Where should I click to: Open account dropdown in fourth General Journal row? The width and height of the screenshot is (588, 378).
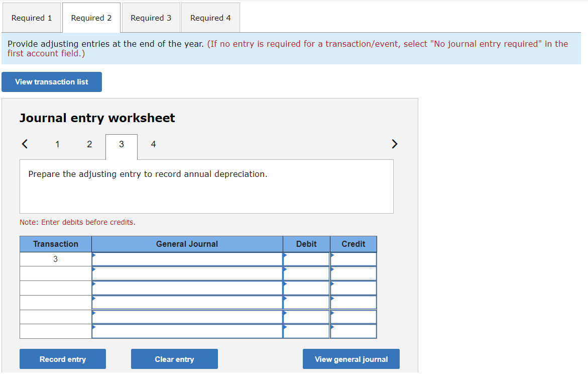click(187, 303)
